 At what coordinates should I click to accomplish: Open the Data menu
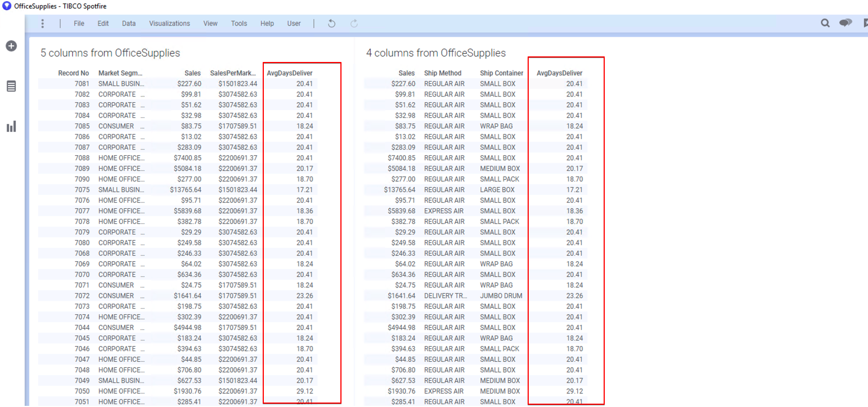click(x=129, y=23)
